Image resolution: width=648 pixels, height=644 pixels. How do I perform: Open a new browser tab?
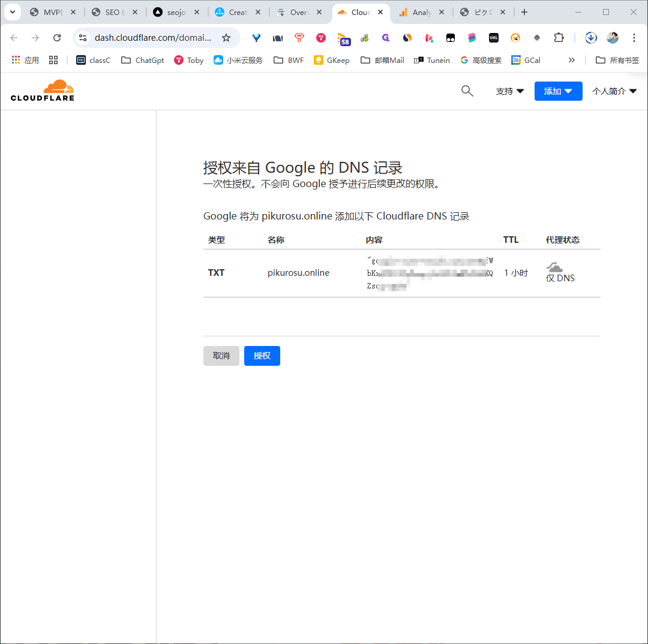[x=524, y=13]
